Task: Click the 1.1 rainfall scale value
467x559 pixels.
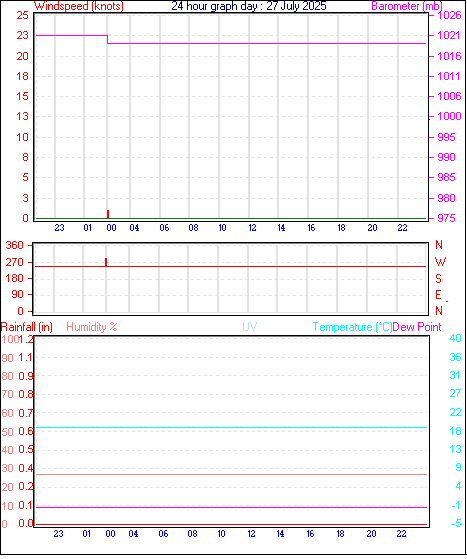Action: [25, 358]
